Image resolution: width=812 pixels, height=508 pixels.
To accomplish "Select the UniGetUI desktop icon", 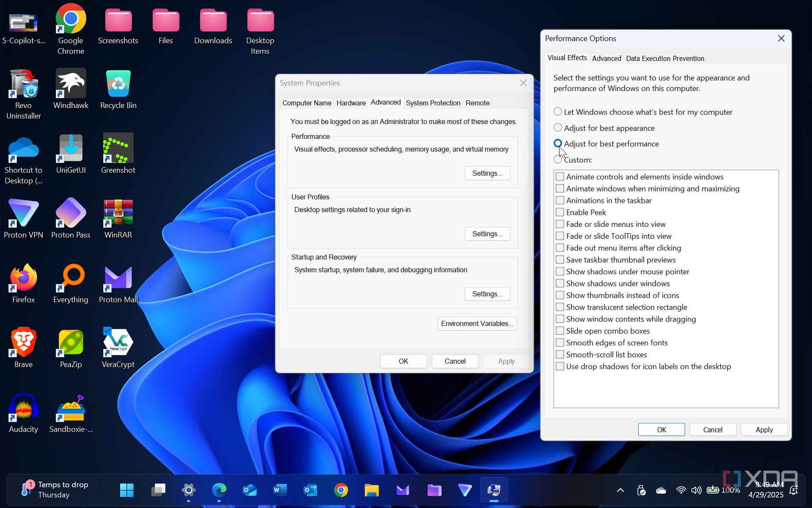I will point(71,154).
